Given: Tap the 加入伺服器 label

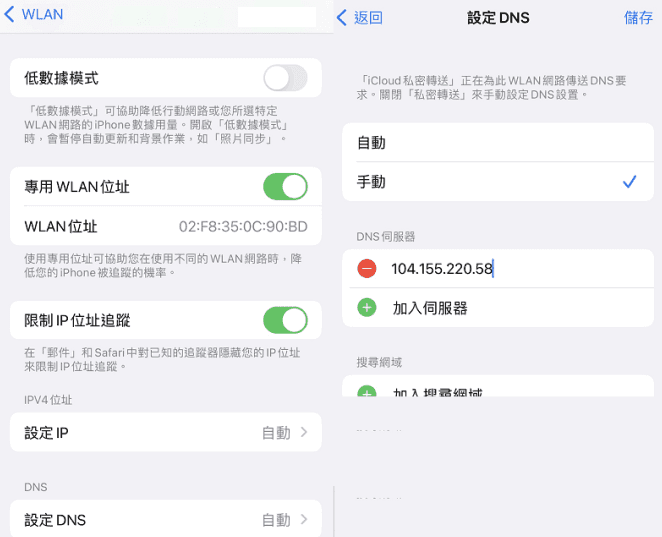Looking at the screenshot, I should (x=430, y=308).
